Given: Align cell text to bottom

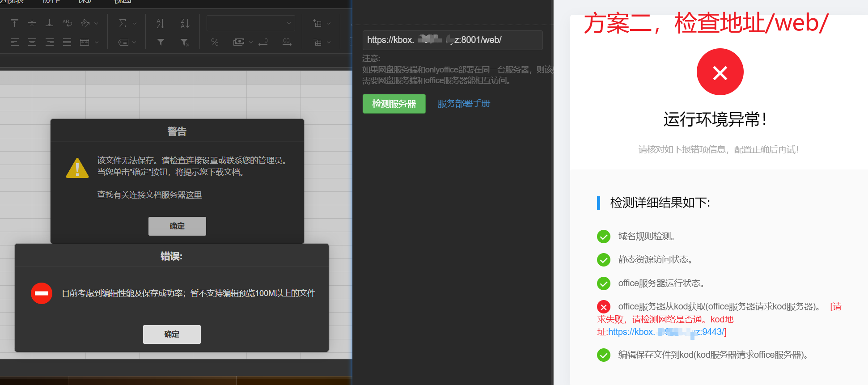Looking at the screenshot, I should click(50, 23).
